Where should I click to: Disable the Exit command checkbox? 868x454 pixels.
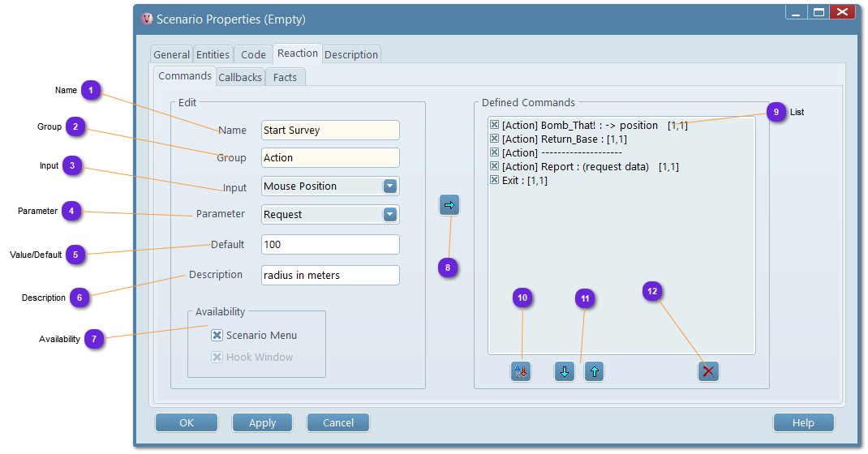495,181
